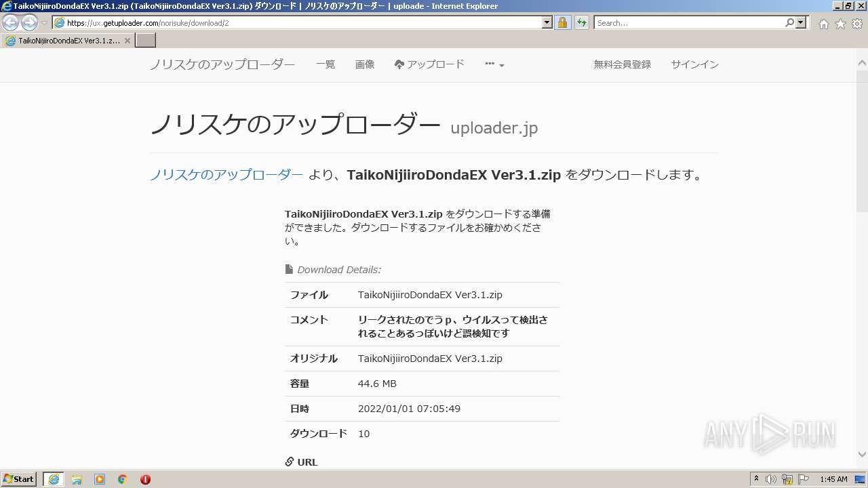The width and height of the screenshot is (868, 488).
Task: Open Windows Media Player taskbar icon
Action: pos(100,479)
